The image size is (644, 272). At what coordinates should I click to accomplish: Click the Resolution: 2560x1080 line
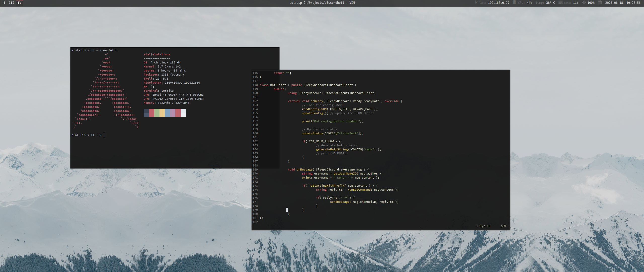click(172, 83)
